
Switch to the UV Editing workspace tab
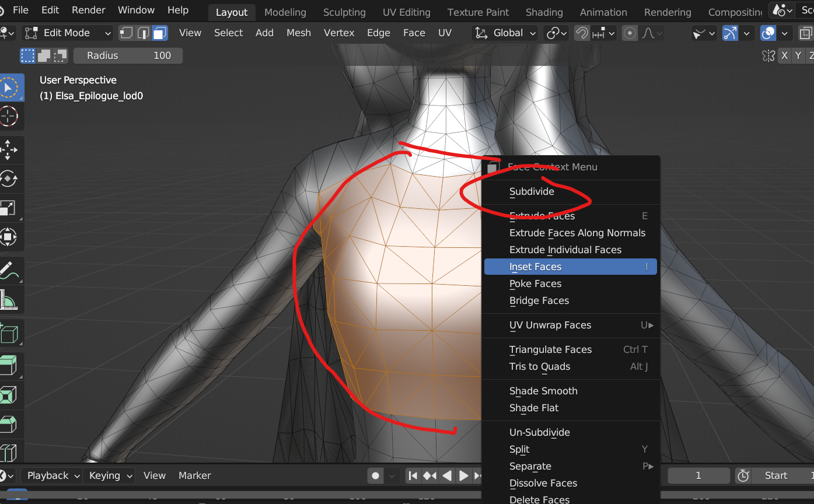tap(406, 12)
